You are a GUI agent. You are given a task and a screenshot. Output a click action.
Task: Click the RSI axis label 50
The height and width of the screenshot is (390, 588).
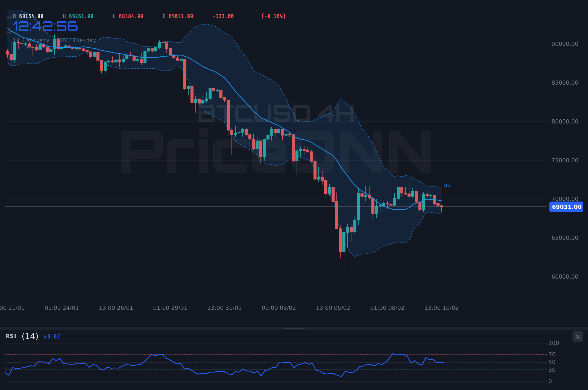552,362
